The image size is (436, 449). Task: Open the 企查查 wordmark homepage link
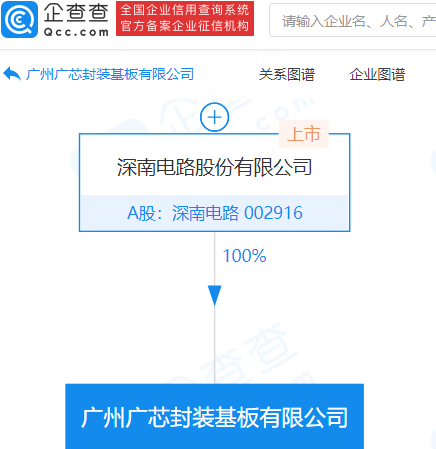76,13
